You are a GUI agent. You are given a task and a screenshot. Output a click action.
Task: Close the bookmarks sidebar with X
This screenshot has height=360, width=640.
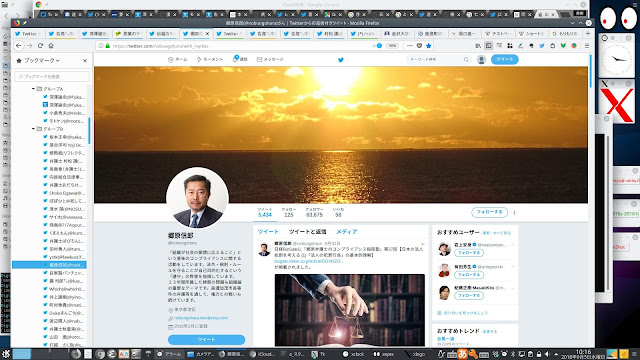point(85,60)
